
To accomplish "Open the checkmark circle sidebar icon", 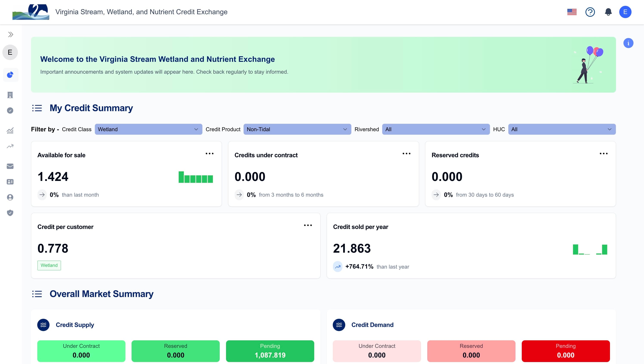I will click(x=10, y=110).
